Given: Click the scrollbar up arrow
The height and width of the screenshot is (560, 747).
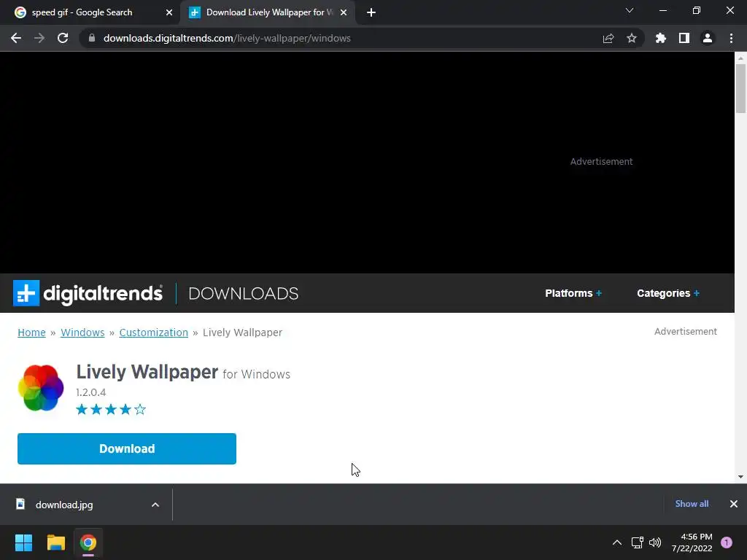Looking at the screenshot, I should point(740,58).
